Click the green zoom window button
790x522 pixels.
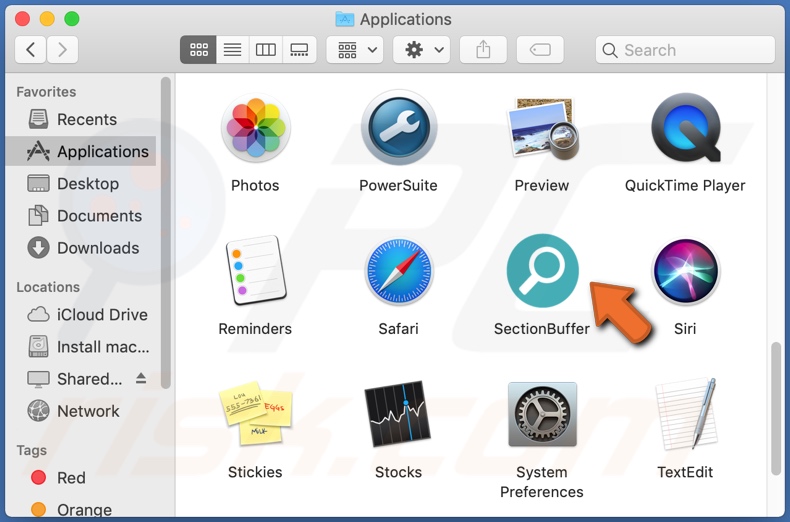point(72,19)
